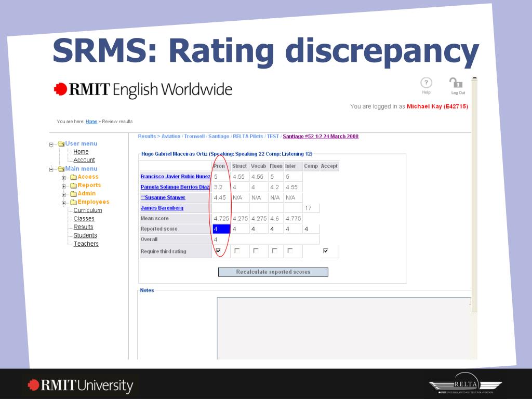
Task: Click the Admin menu label
Action: click(x=87, y=193)
